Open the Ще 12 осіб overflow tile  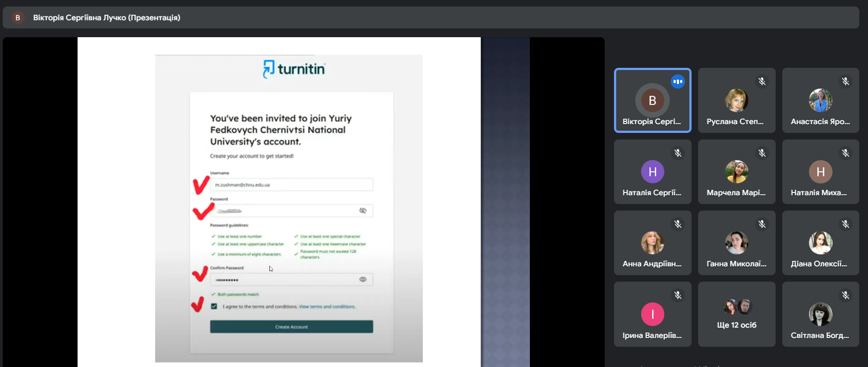736,314
